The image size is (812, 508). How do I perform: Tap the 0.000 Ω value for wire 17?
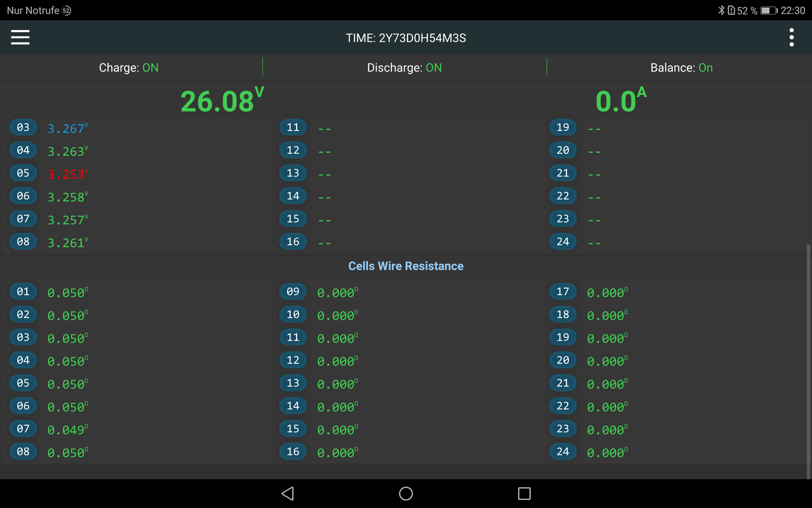tap(607, 292)
